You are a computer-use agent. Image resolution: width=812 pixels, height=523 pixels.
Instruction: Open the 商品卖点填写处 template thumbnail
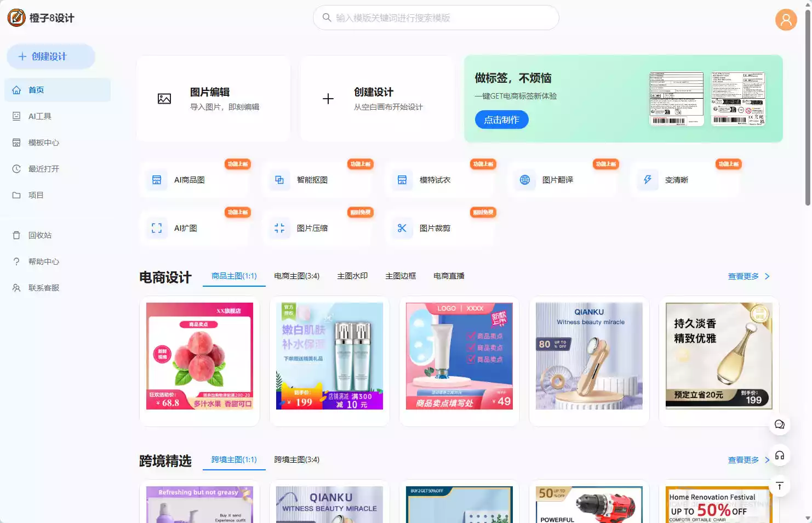(x=459, y=356)
